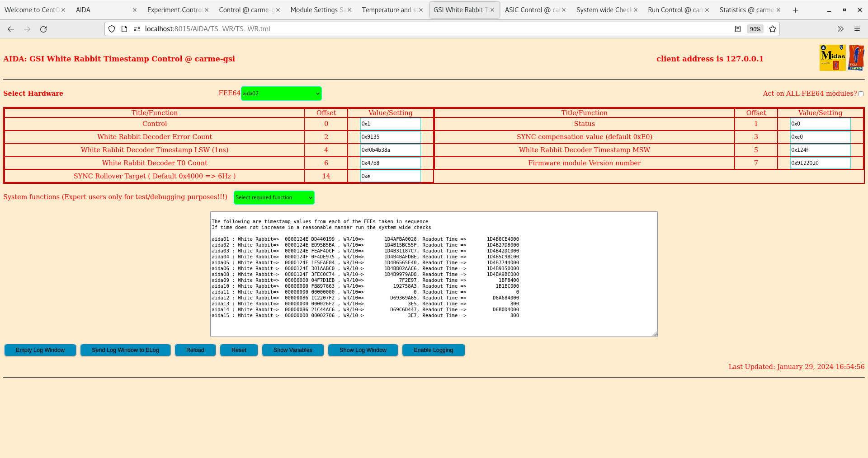Open the Firefox application menu
Image resolution: width=868 pixels, height=458 pixels.
(x=857, y=29)
